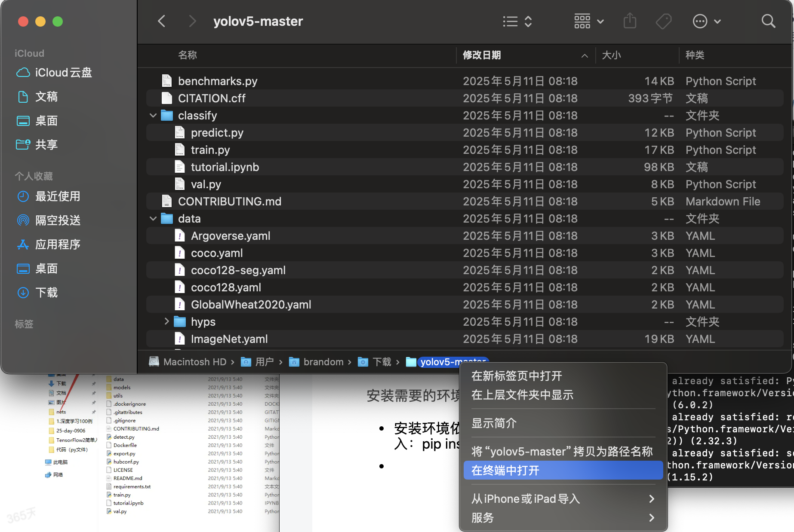Select requirements.txt in the background window
Screen dimensions: 794x532
pyautogui.click(x=132, y=486)
